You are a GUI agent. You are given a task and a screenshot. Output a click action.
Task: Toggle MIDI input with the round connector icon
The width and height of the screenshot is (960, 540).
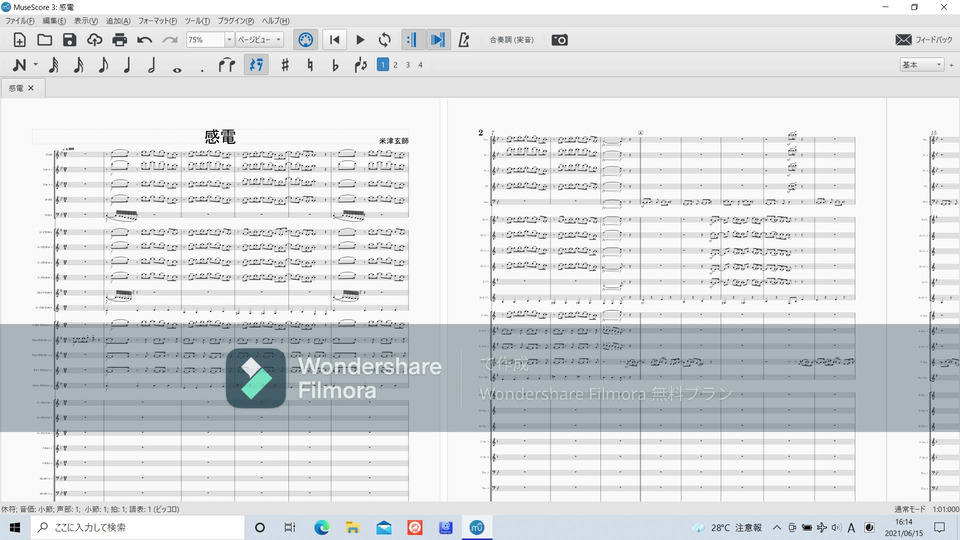click(306, 40)
